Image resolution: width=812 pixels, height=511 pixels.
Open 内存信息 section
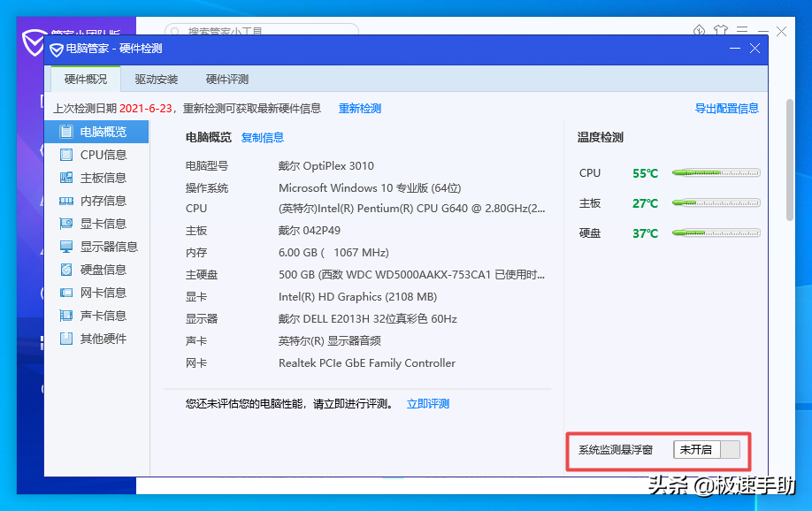[102, 201]
